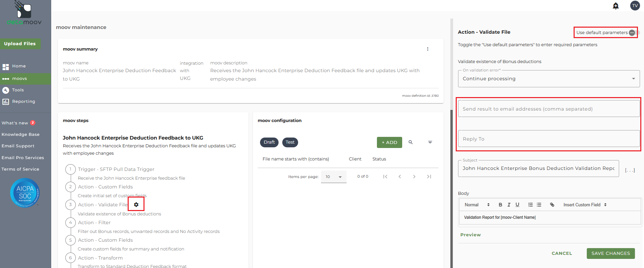Select Action - Transform step
644x268 pixels.
coord(100,258)
